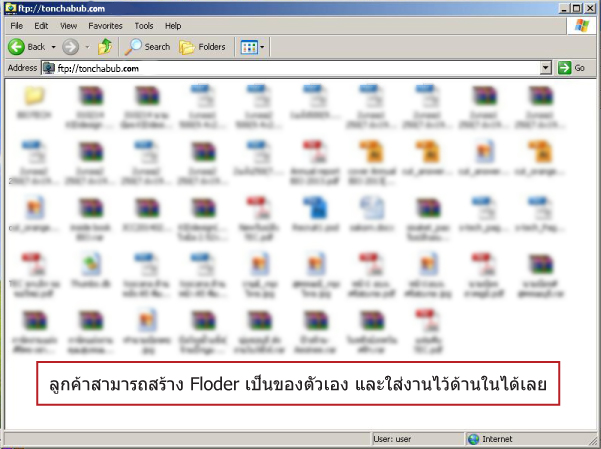601x449 pixels.
Task: Open the Tools menu
Action: tap(144, 25)
